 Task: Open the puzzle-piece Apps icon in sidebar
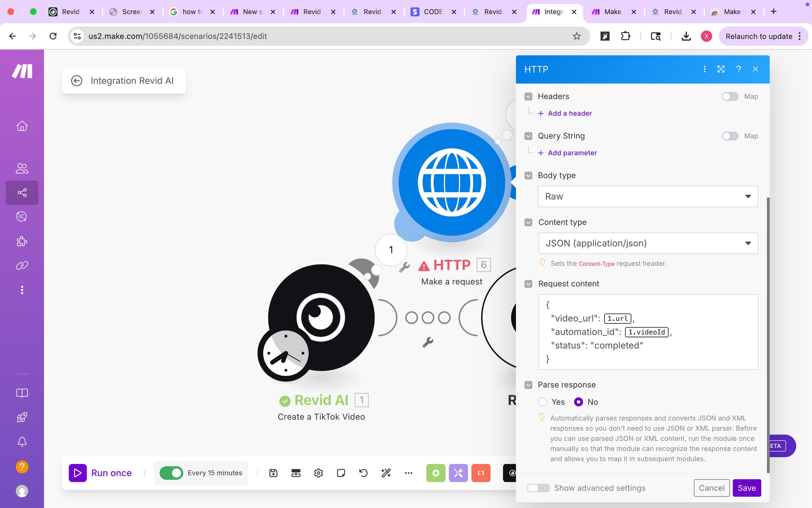tap(22, 241)
